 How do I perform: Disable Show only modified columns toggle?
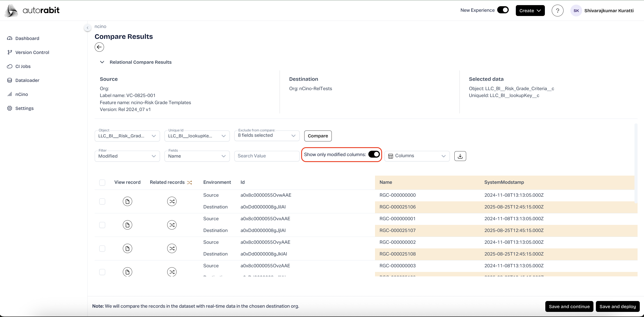(374, 154)
